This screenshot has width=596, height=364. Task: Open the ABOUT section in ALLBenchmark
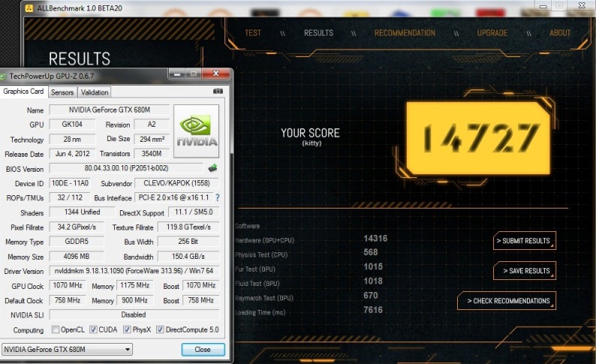[560, 33]
